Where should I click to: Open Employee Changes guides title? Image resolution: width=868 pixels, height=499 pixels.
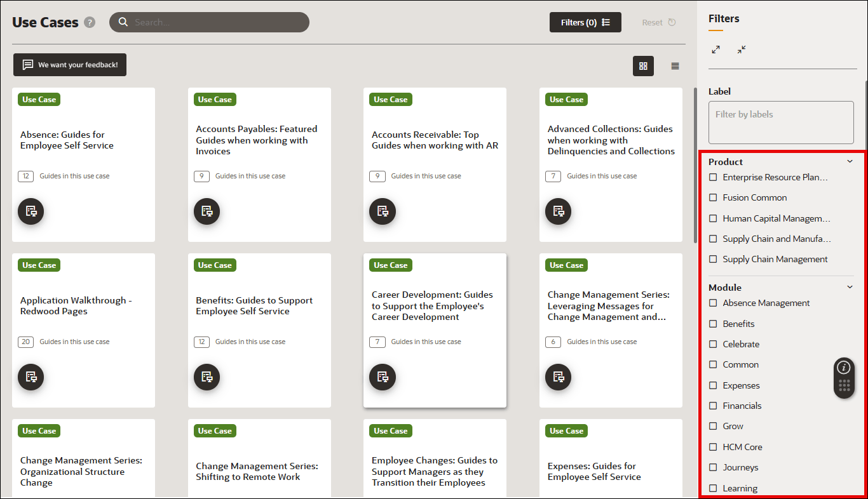pos(435,471)
